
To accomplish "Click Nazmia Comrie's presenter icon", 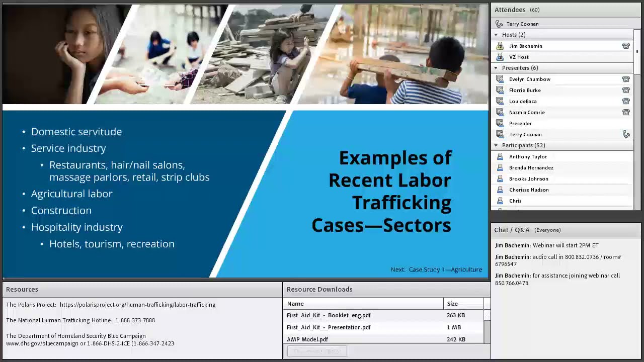I will pos(500,112).
